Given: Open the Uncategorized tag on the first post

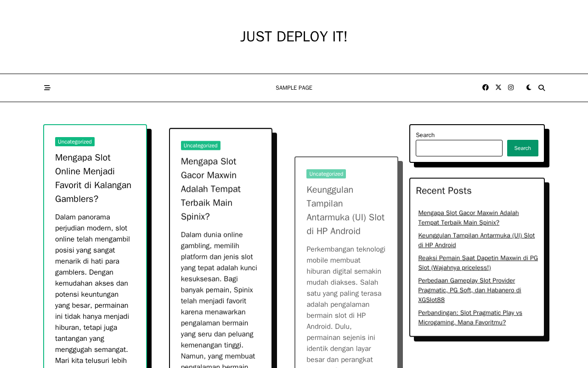Looking at the screenshot, I should [x=75, y=142].
